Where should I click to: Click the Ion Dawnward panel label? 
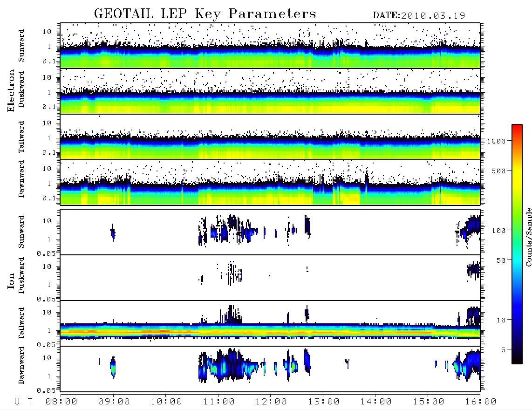pos(21,365)
